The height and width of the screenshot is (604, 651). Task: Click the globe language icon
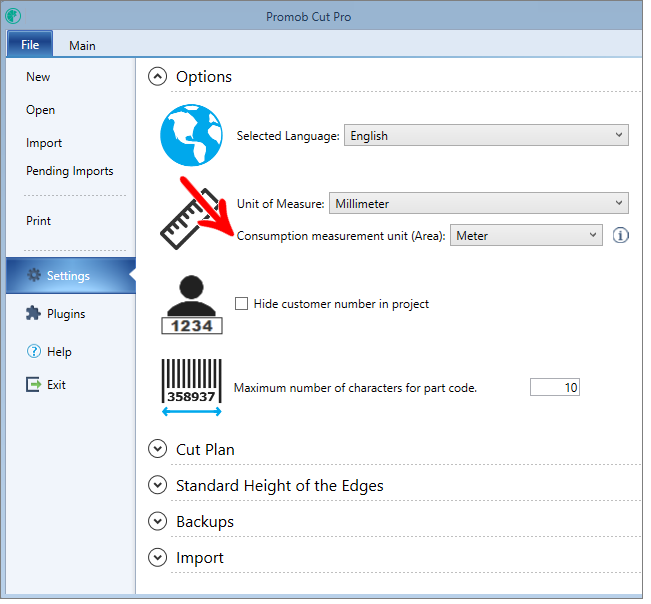pyautogui.click(x=193, y=137)
